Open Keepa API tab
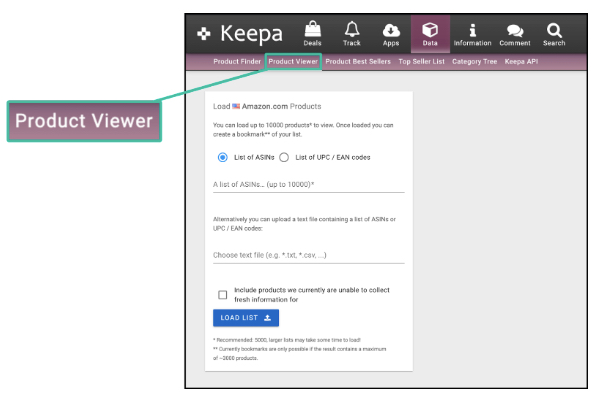Image resolution: width=616 pixels, height=412 pixels. [x=521, y=62]
